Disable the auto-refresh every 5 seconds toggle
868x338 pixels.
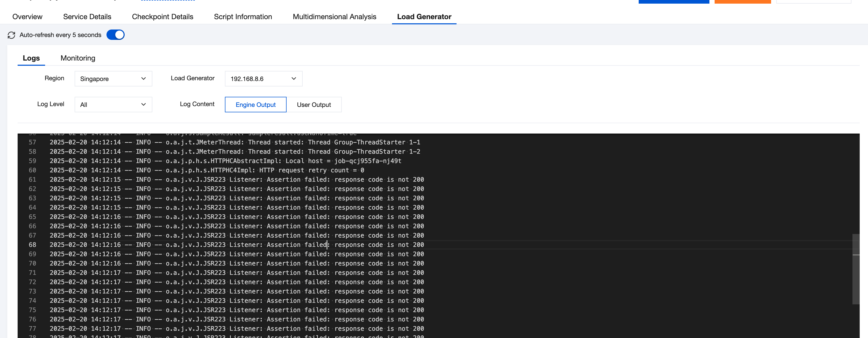pyautogui.click(x=115, y=35)
